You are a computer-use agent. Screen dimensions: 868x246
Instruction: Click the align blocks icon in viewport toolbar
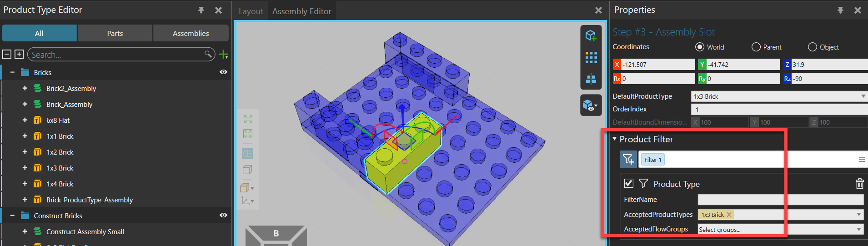tap(591, 79)
